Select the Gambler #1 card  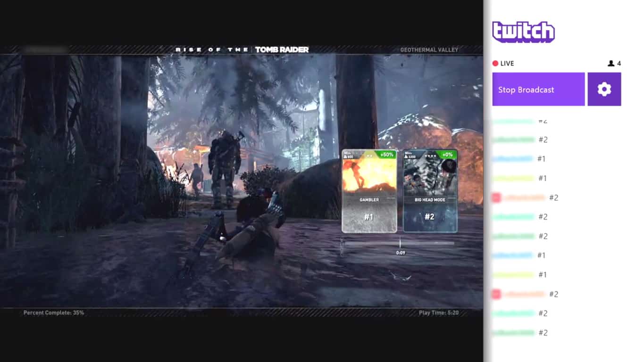369,191
